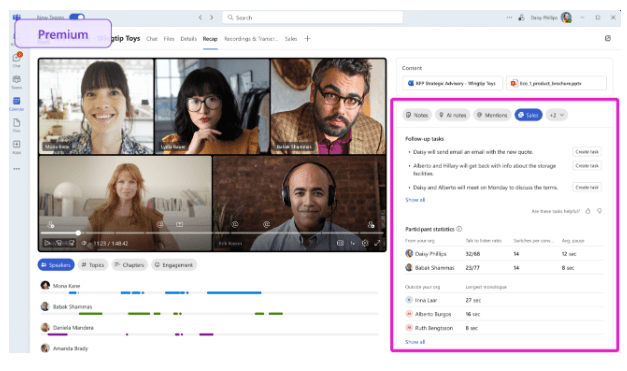Show all participant statistics
The width and height of the screenshot is (627, 371).
[x=415, y=342]
